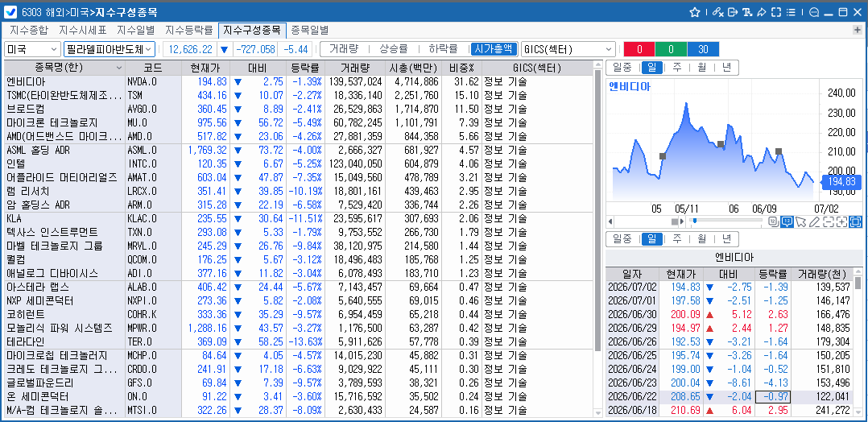The height and width of the screenshot is (422, 868).
Task: Open the GICS(섹터) dropdown
Action: click(x=568, y=49)
